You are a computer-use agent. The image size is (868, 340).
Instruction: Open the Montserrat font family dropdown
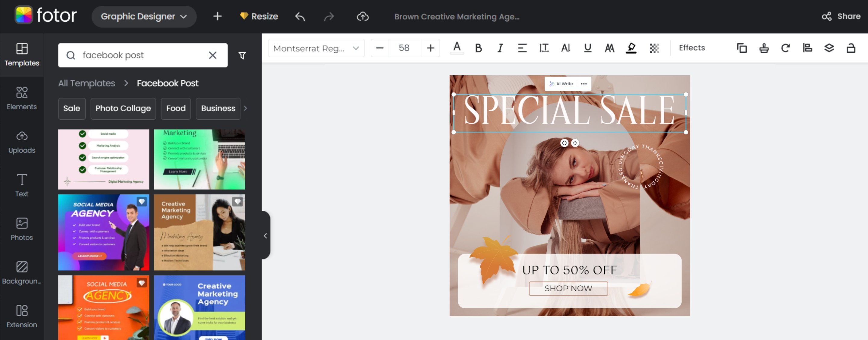tap(316, 48)
